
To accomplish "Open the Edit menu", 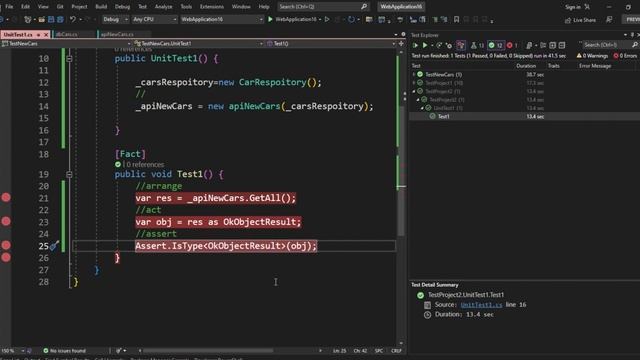I will click(25, 7).
